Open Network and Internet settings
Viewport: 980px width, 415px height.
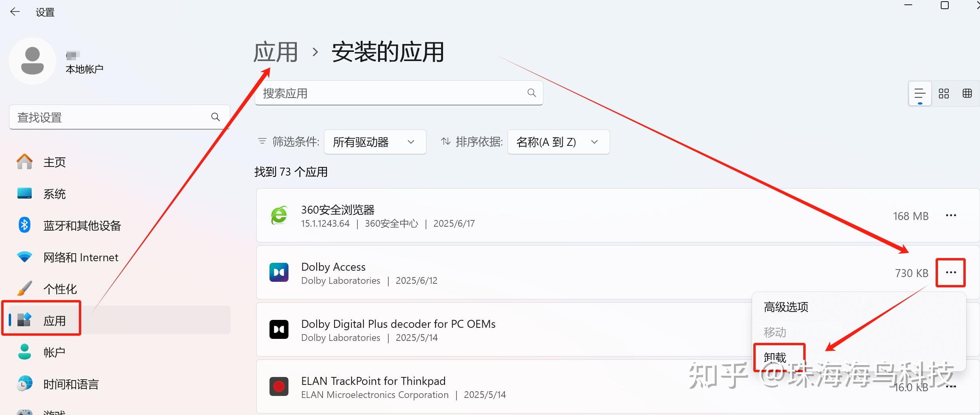point(120,257)
